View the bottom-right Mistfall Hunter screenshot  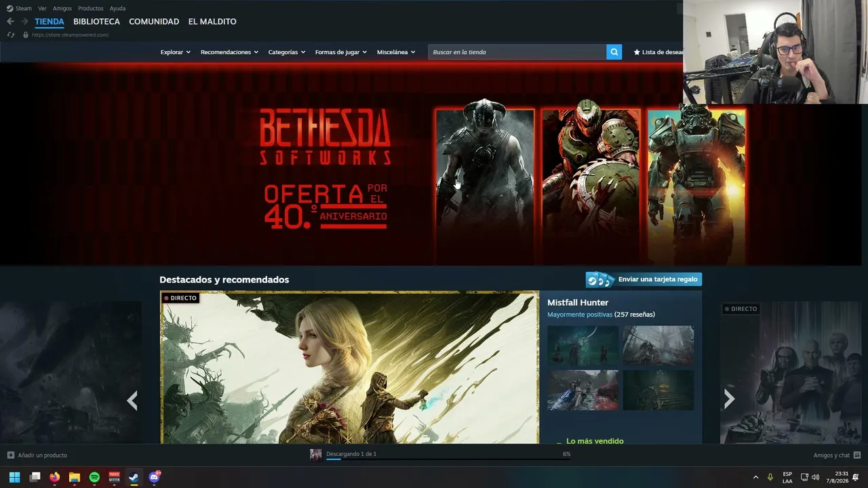(x=658, y=390)
